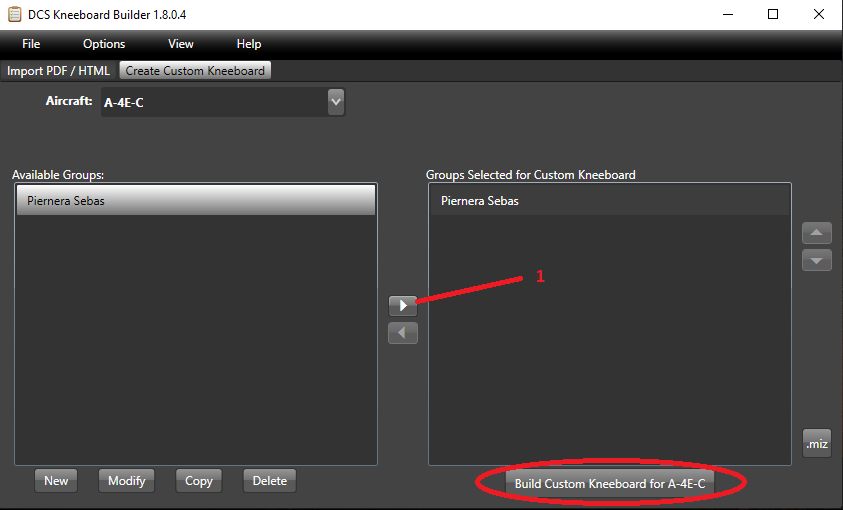This screenshot has width=843, height=510.
Task: Move selected group down in list
Action: click(817, 261)
